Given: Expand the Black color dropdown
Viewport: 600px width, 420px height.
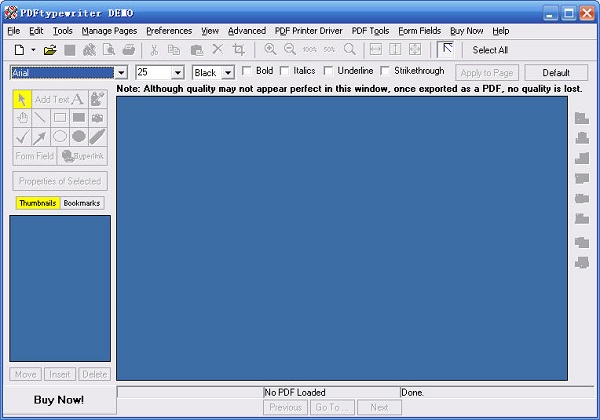Looking at the screenshot, I should coord(228,72).
